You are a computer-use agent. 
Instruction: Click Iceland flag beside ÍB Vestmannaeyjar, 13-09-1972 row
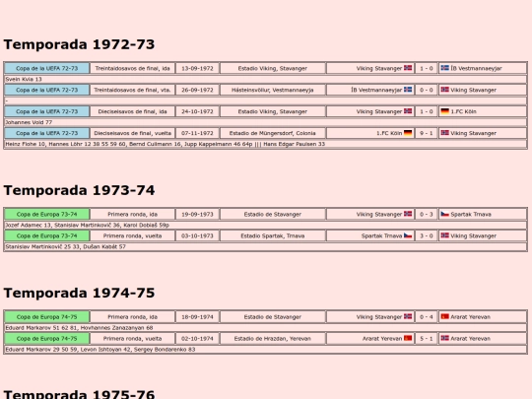(444, 68)
